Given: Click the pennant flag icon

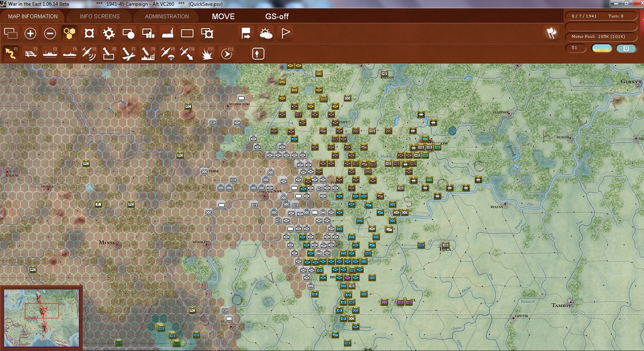Looking at the screenshot, I should pos(285,33).
